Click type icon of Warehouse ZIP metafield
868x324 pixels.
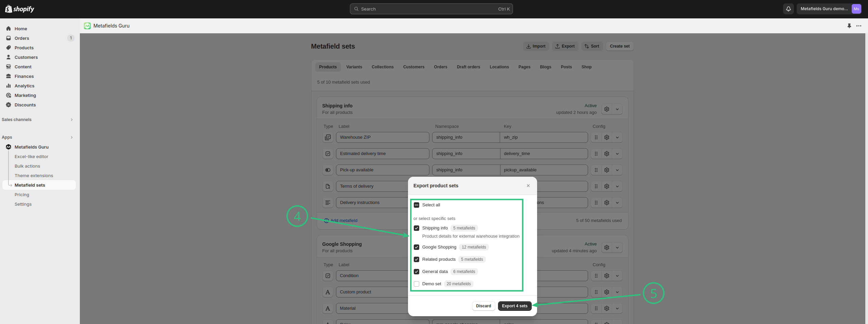tap(327, 137)
